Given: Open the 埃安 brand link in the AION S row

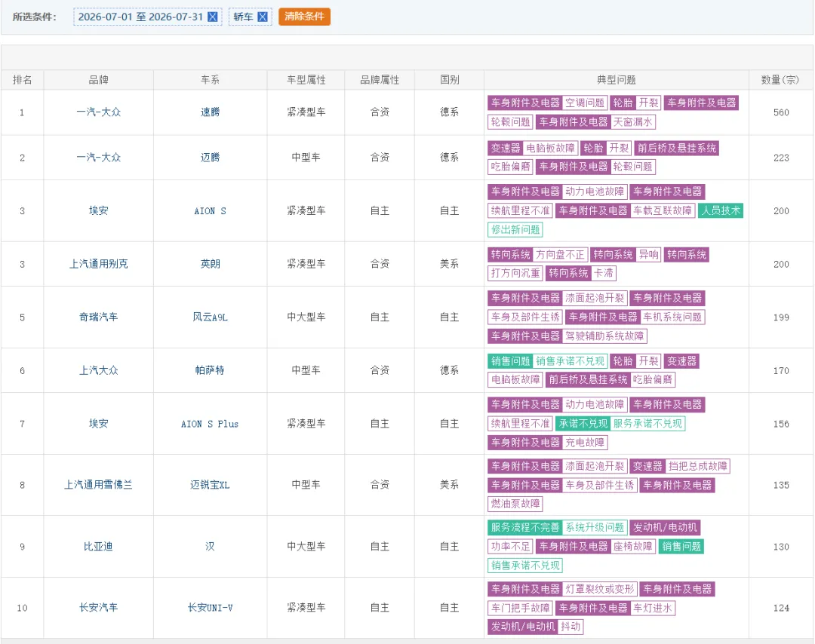Looking at the screenshot, I should (98, 211).
